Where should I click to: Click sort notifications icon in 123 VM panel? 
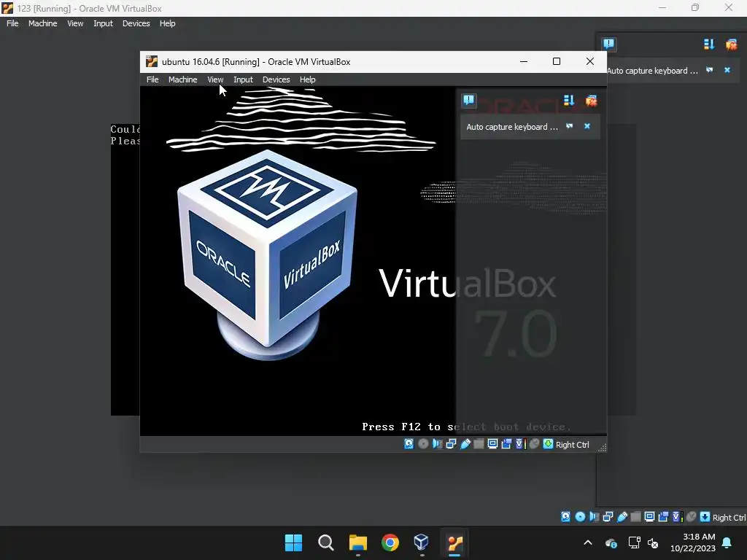click(x=709, y=44)
